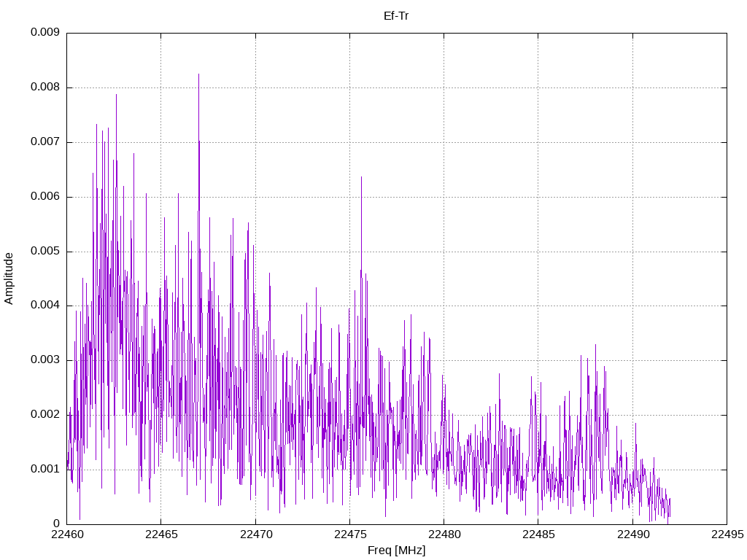Click the y-axis tick label 0.006
This screenshot has height=560, width=747.
(x=45, y=197)
